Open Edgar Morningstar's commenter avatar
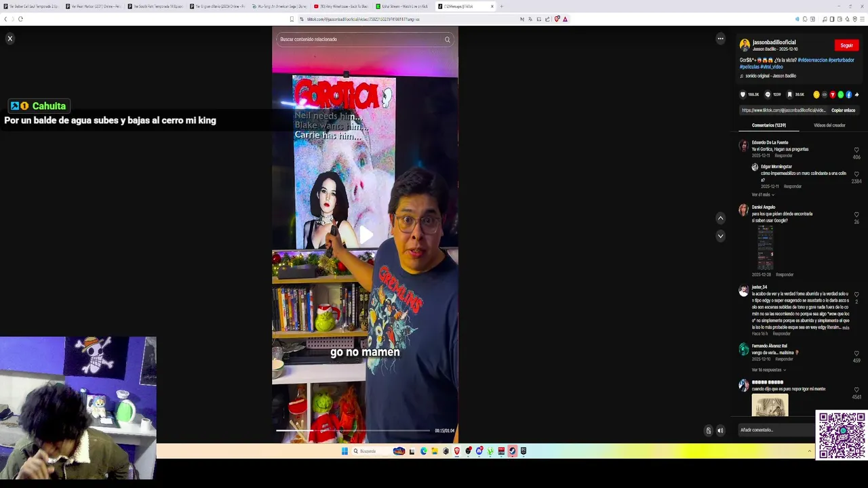 pyautogui.click(x=755, y=167)
